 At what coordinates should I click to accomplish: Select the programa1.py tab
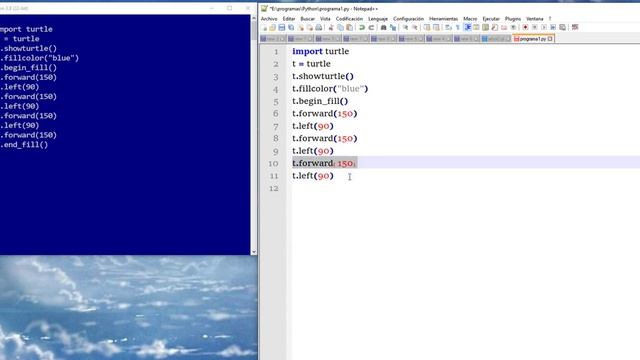point(533,39)
